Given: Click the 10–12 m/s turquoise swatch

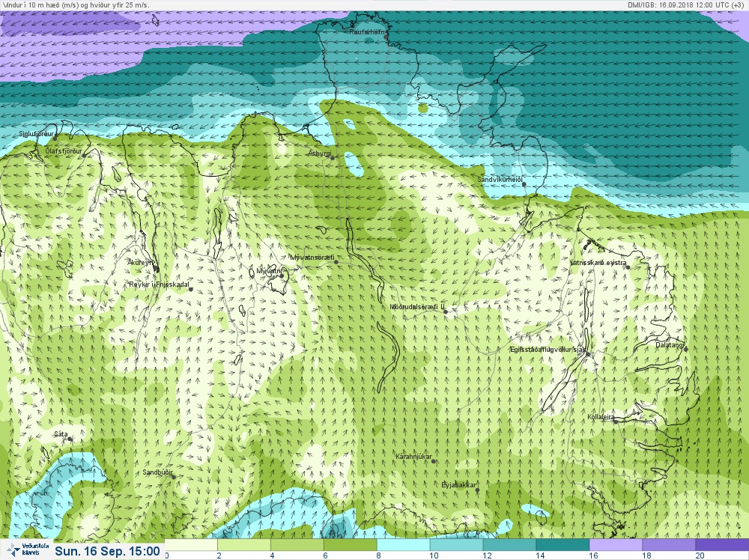Looking at the screenshot, I should 456,545.
